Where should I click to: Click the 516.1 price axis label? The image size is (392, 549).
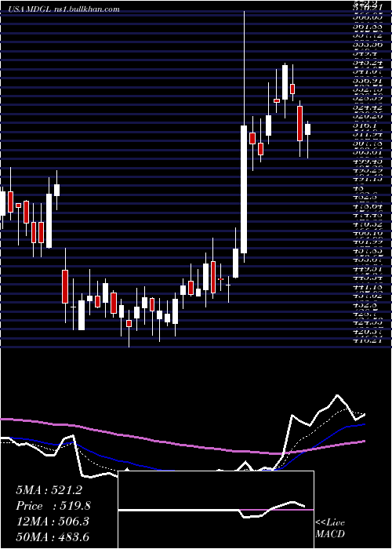click(x=365, y=125)
